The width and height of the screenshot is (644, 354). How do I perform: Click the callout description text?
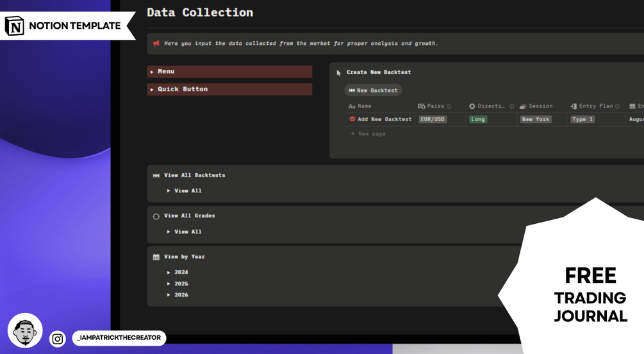[301, 43]
